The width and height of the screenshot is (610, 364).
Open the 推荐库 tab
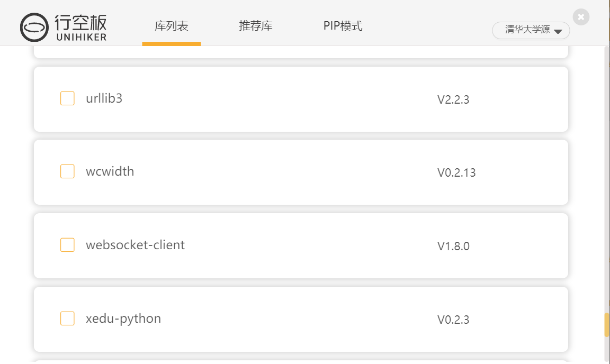[x=256, y=26]
